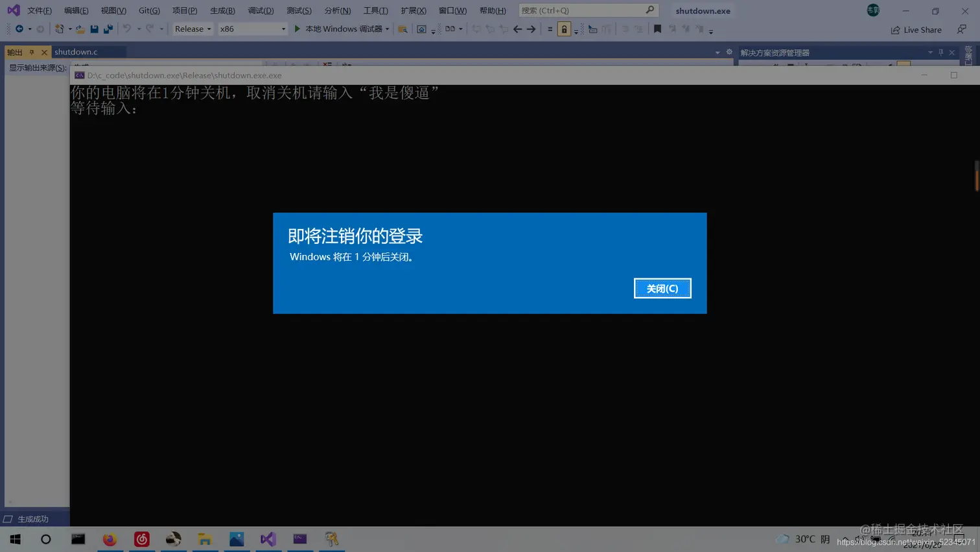The width and height of the screenshot is (980, 552).
Task: Open the Windows Start menu
Action: pyautogui.click(x=15, y=539)
